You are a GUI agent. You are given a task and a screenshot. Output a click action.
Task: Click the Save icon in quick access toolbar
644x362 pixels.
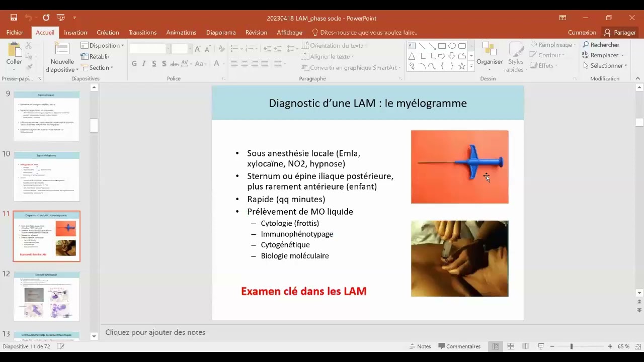[14, 18]
